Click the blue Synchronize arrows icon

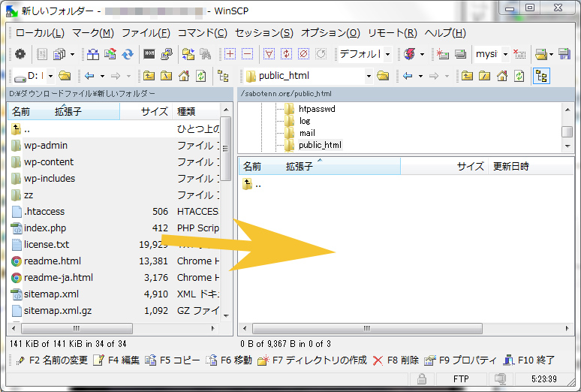coord(128,54)
